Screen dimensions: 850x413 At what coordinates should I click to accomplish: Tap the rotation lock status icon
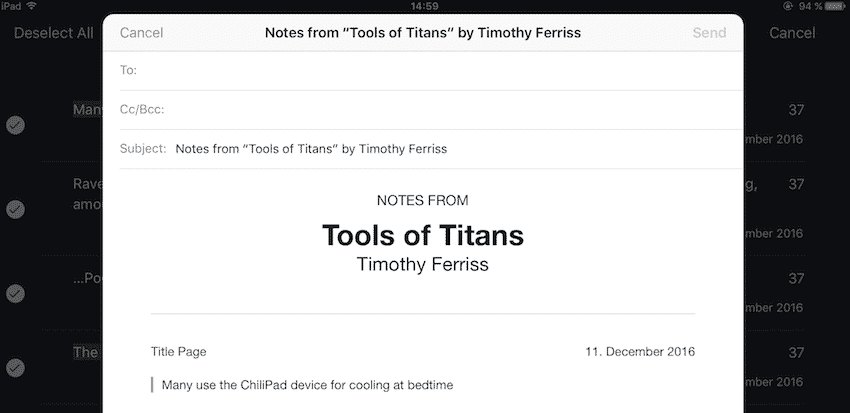788,6
